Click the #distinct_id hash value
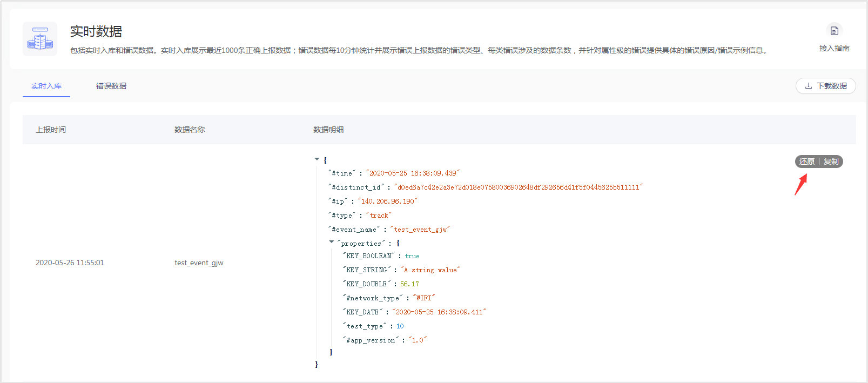The width and height of the screenshot is (868, 383). pyautogui.click(x=519, y=187)
